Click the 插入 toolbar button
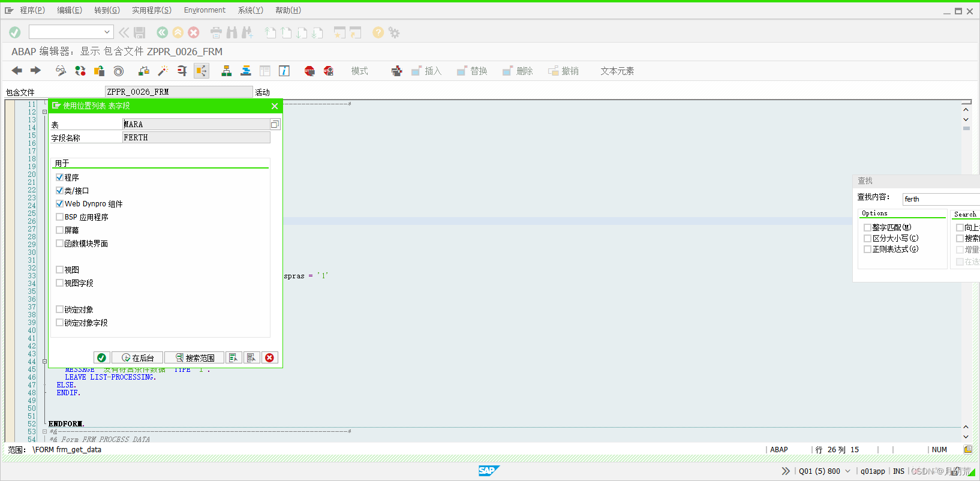 click(x=426, y=71)
